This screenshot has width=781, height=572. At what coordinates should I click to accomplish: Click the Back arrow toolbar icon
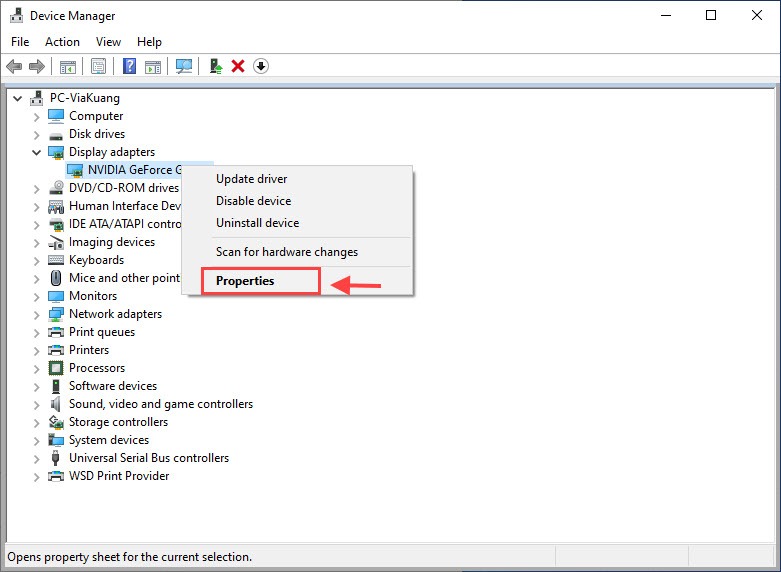coord(14,66)
